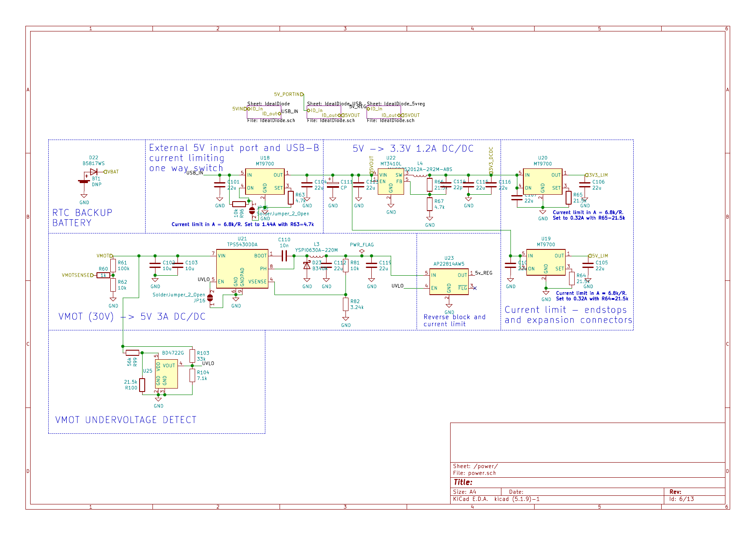Select the "RTC BACKUP BATTERY" text note

(82, 218)
